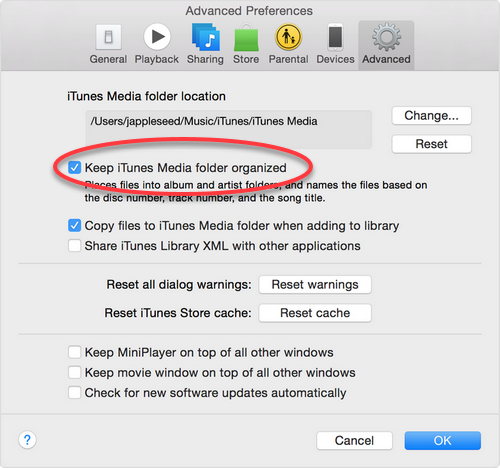Screen dimensions: 500x468
Task: Uncheck Keep iTunes Media folder organized
Action: [x=74, y=168]
